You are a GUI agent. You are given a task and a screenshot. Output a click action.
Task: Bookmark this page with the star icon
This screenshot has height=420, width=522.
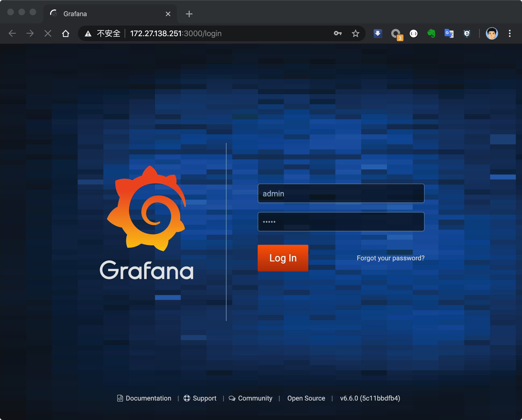(x=356, y=34)
